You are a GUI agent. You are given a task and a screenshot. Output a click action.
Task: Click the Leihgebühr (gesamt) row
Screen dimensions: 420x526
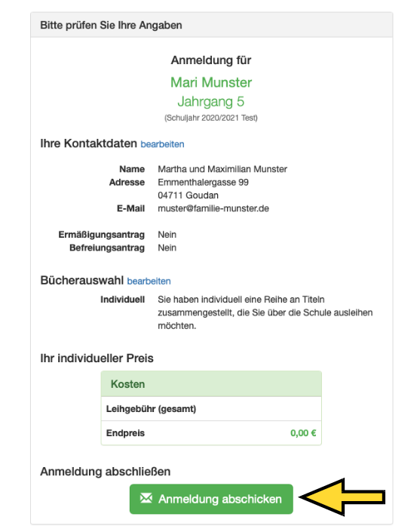[211, 409]
